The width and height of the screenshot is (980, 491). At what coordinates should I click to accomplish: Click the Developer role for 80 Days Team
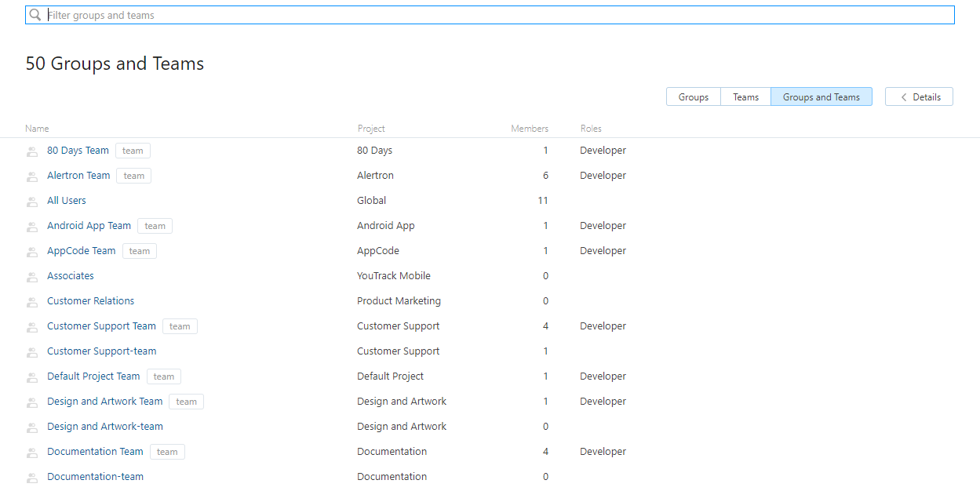[603, 150]
